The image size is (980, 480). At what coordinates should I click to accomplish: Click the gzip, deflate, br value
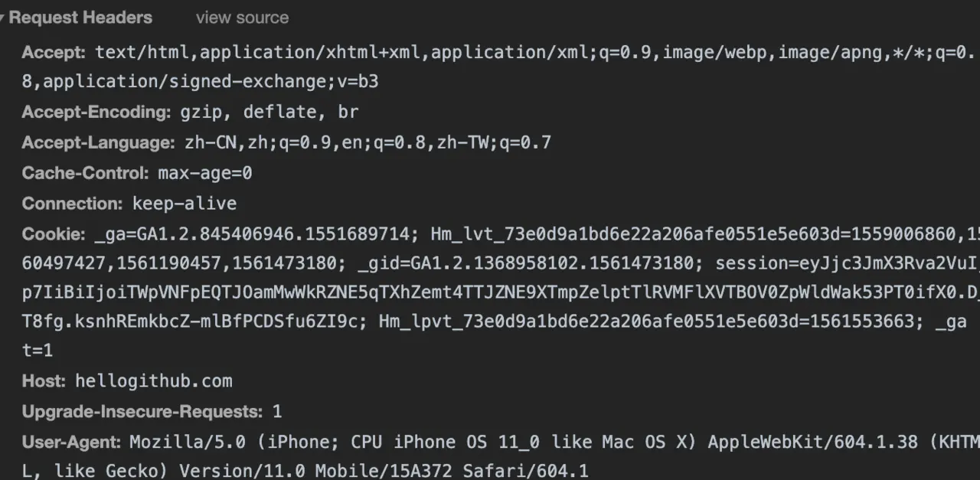click(x=269, y=113)
